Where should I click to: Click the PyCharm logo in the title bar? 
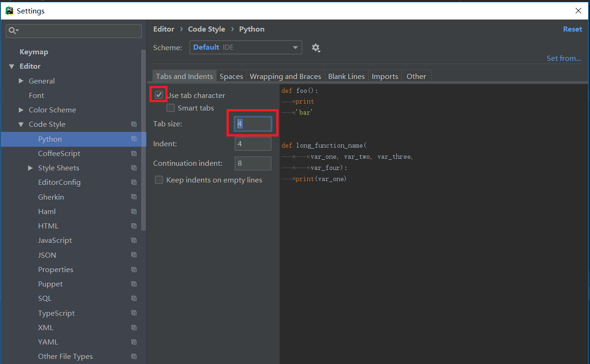pyautogui.click(x=9, y=10)
